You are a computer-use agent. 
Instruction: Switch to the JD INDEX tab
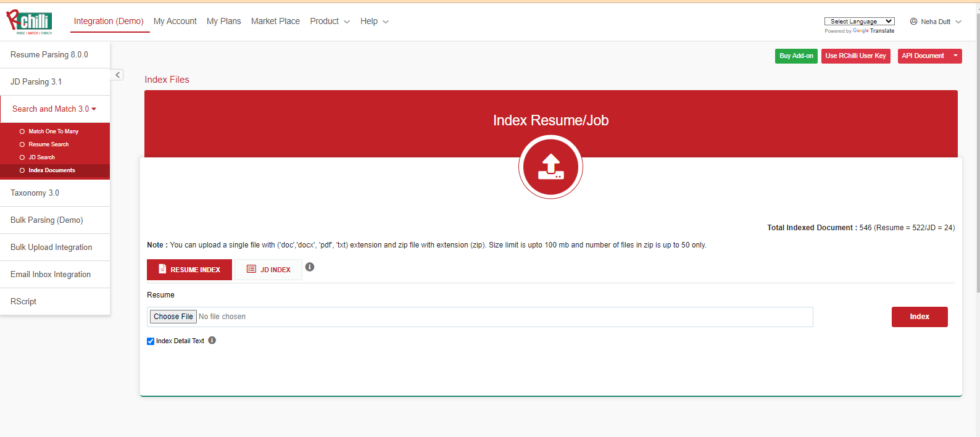(x=268, y=270)
